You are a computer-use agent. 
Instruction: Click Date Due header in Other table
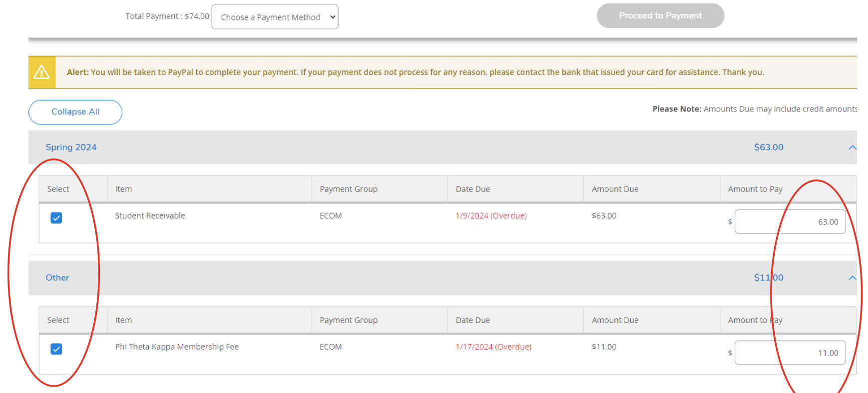click(472, 320)
